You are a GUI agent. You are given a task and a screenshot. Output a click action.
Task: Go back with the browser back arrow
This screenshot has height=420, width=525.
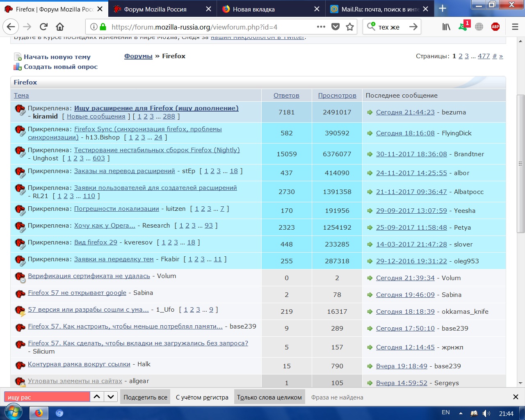click(11, 27)
